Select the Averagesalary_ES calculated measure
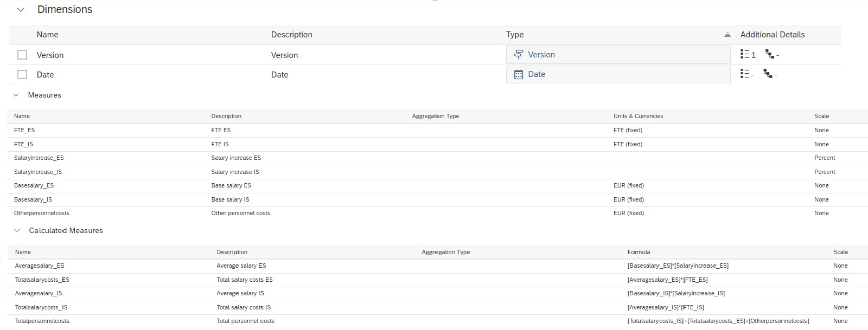The width and height of the screenshot is (868, 330). point(40,266)
